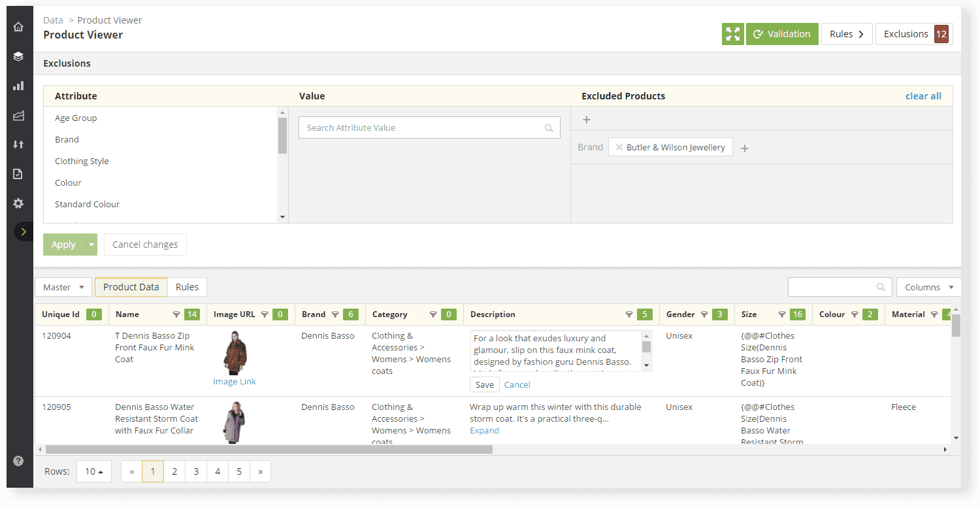Viewport: 980px width, 508px height.
Task: Click the Search Attribute Value field
Action: pos(429,128)
